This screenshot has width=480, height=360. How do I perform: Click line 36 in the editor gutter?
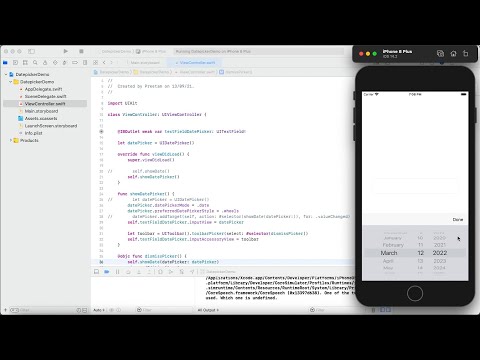101,262
